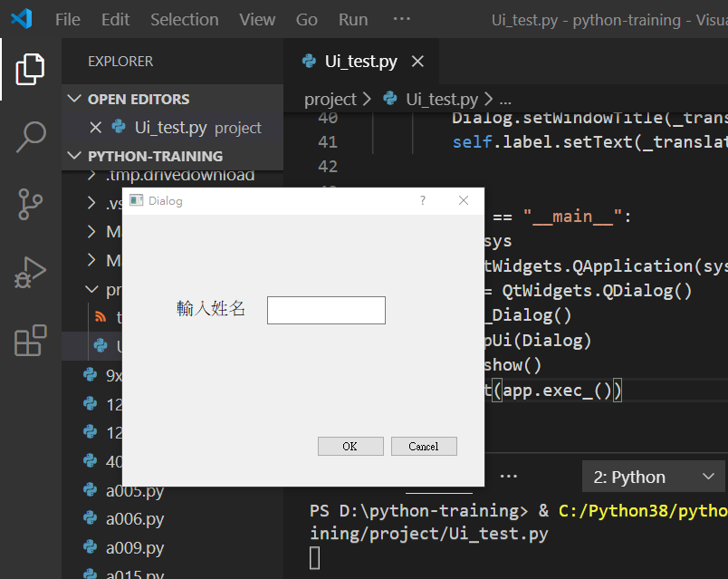Click the name input field beside 輸入姓名
Viewport: 728px width, 579px height.
click(x=326, y=309)
